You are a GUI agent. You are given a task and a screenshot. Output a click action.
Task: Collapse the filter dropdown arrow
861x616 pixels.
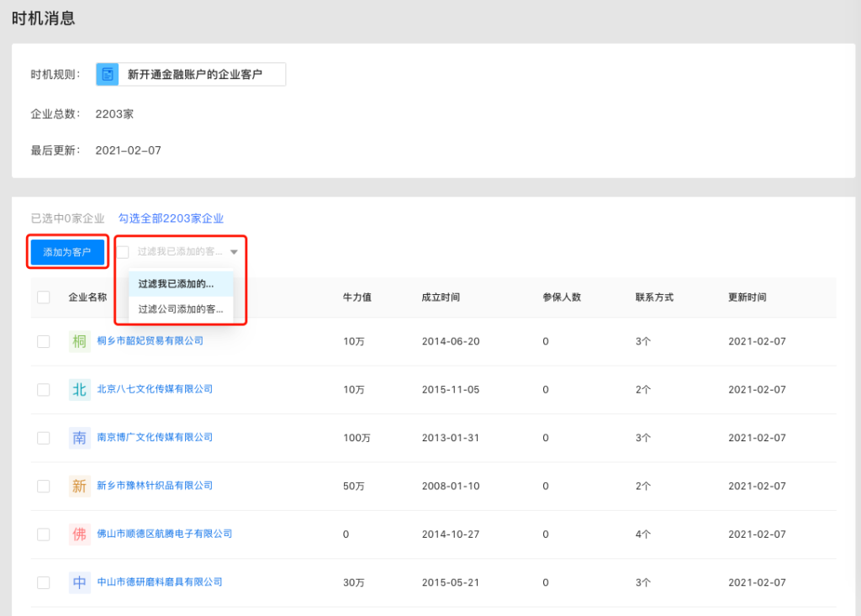(x=234, y=252)
